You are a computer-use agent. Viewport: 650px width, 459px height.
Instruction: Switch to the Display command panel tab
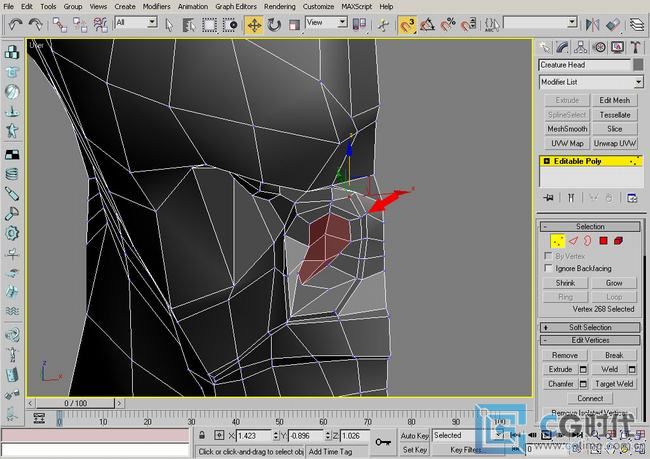click(617, 47)
